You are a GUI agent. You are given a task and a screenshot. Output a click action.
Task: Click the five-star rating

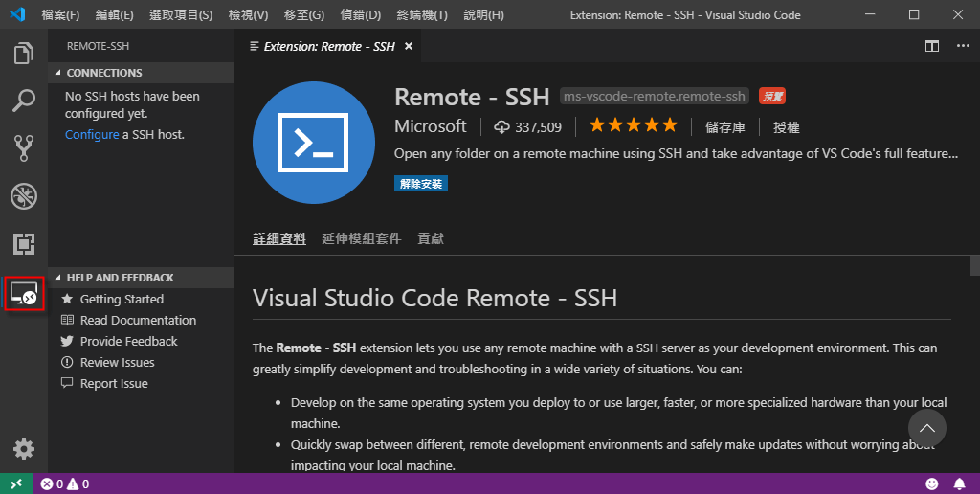[x=634, y=125]
